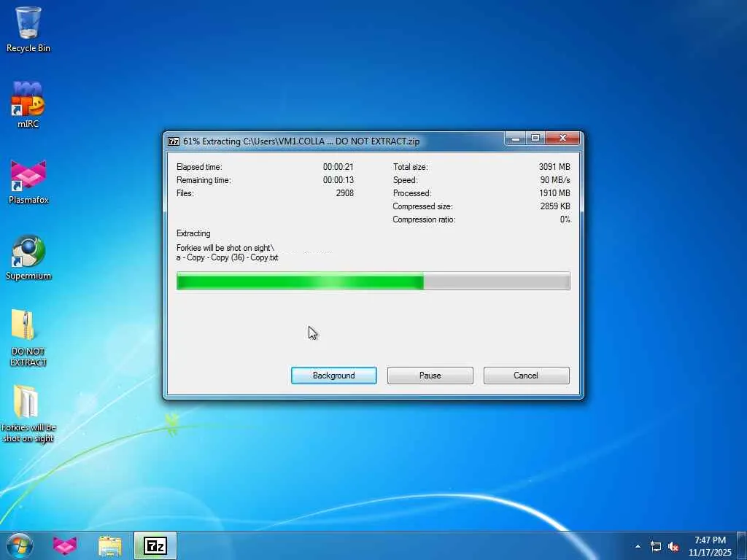Open the taskbar clock showing 7:47 PM
This screenshot has height=560, width=747.
[x=710, y=545]
